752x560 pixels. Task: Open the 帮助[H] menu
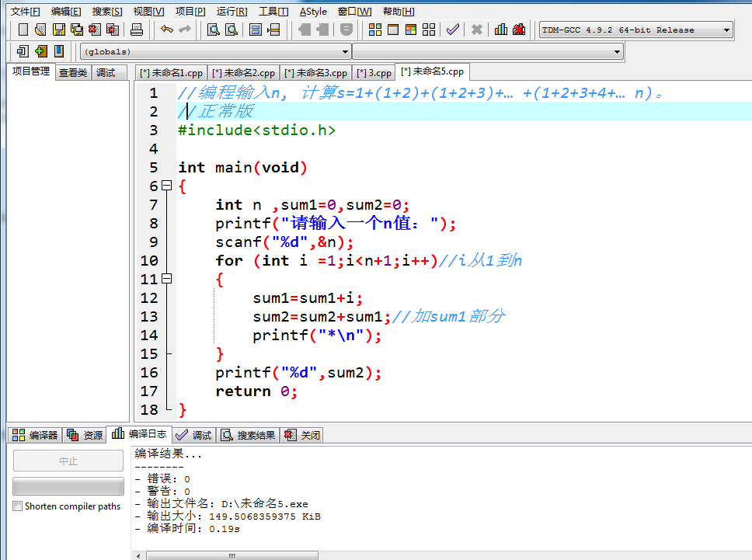399,12
